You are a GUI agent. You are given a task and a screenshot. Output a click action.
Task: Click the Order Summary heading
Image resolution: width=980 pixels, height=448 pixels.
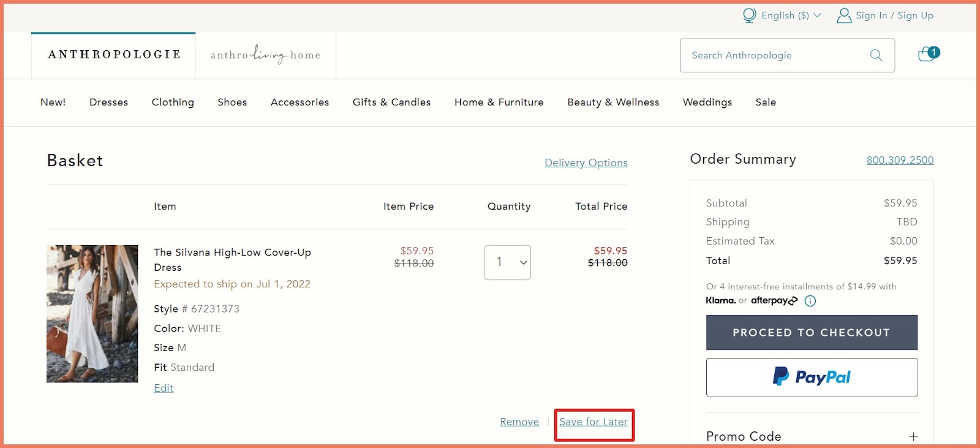coord(743,159)
